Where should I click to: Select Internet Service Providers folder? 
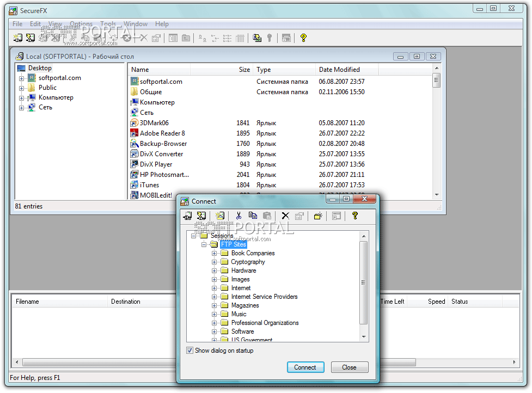pos(264,297)
